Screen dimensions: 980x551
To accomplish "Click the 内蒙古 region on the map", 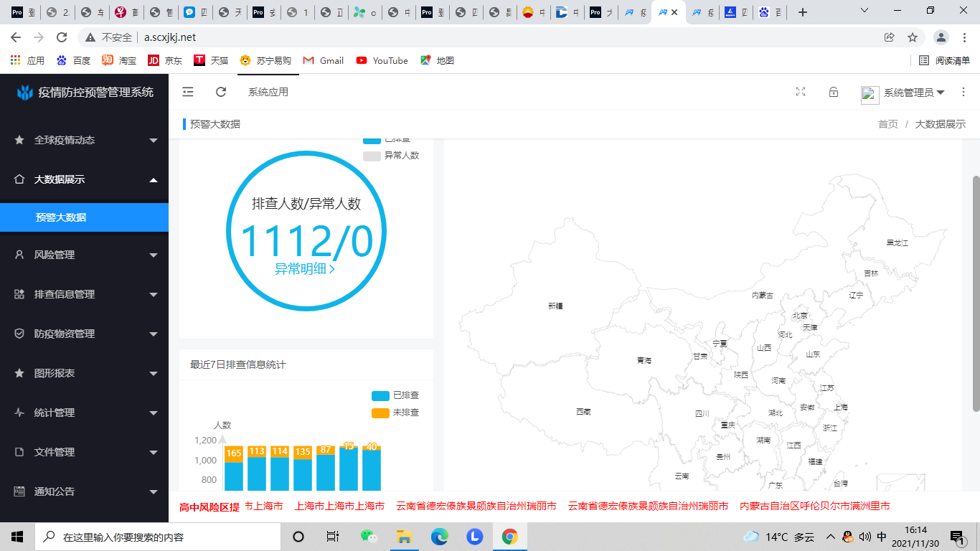I will tap(762, 295).
